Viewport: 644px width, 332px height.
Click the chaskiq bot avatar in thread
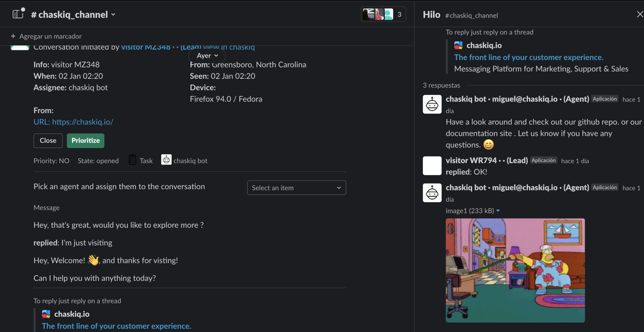coord(432,104)
